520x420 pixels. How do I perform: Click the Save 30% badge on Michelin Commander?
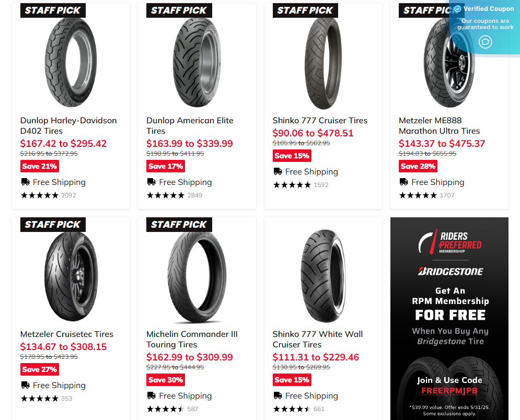pos(166,380)
